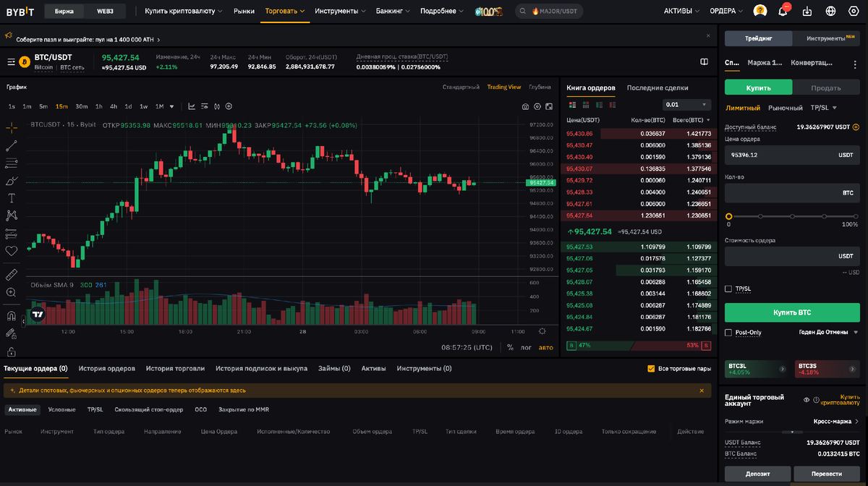
Task: Switch to 'Последние сделки' tab
Action: click(x=658, y=88)
